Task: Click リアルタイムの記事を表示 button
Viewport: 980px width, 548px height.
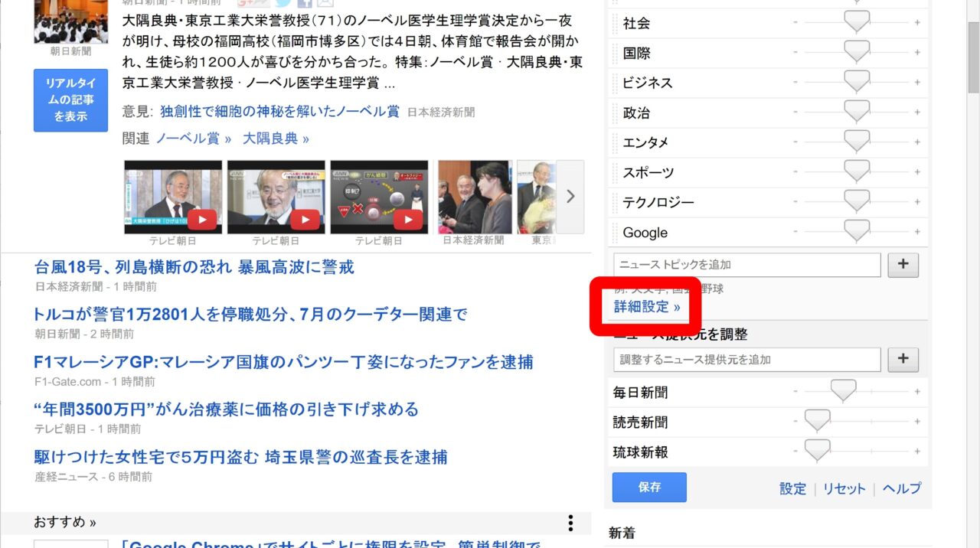Action: [70, 100]
